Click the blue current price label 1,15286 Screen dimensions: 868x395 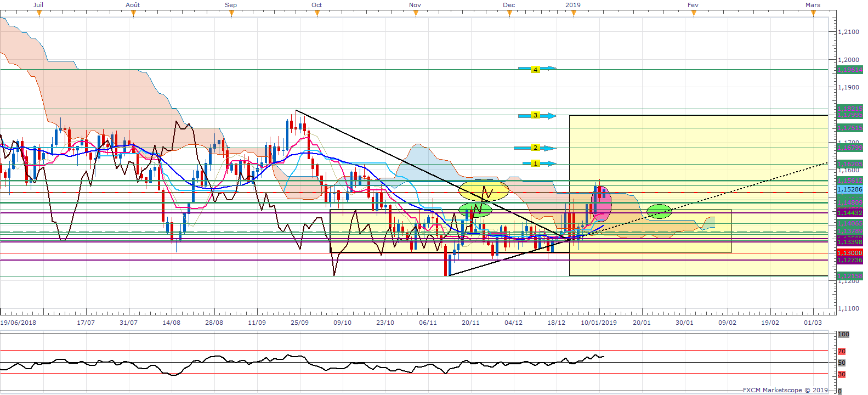coord(849,189)
